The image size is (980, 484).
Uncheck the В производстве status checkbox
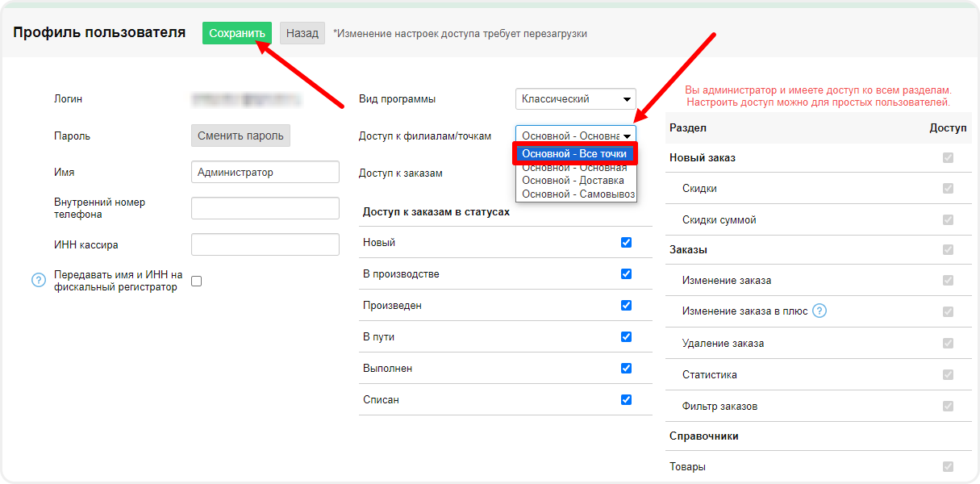tap(626, 274)
